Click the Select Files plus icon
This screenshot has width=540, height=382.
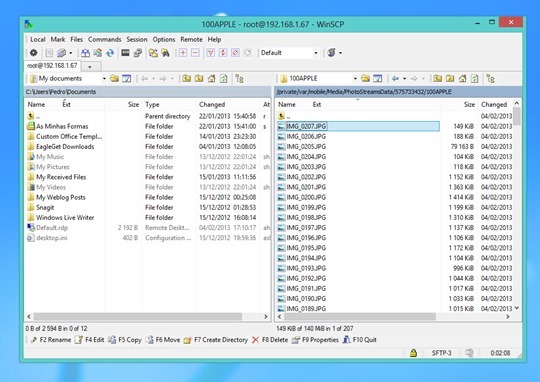point(183,53)
